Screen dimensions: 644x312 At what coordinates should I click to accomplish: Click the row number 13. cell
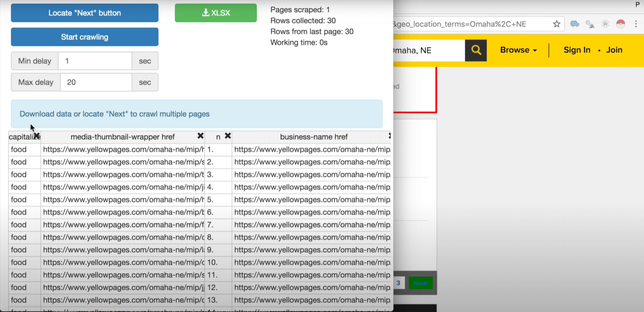pos(218,300)
